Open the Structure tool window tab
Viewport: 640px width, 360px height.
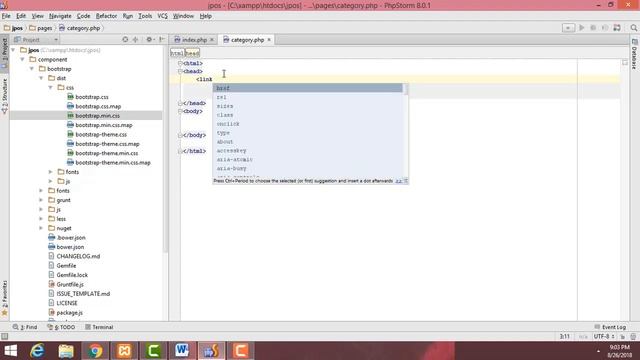tap(4, 96)
